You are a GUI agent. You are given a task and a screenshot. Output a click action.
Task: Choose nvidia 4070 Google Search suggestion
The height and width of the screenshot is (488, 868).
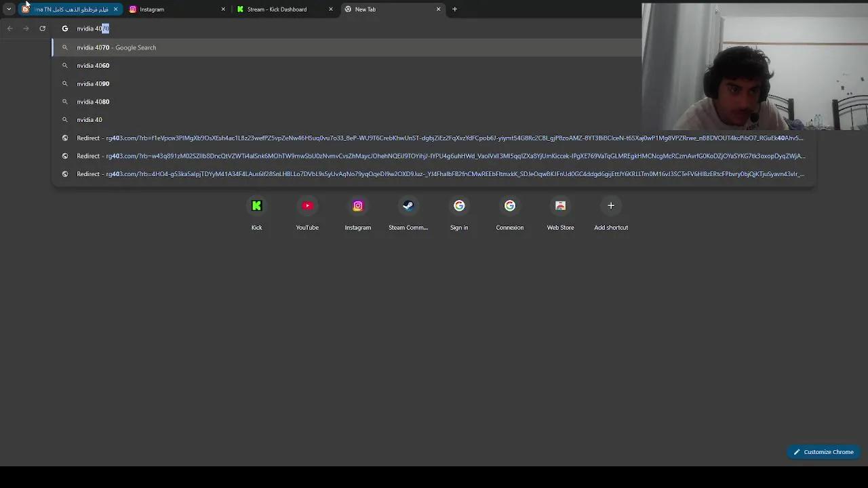tap(347, 47)
